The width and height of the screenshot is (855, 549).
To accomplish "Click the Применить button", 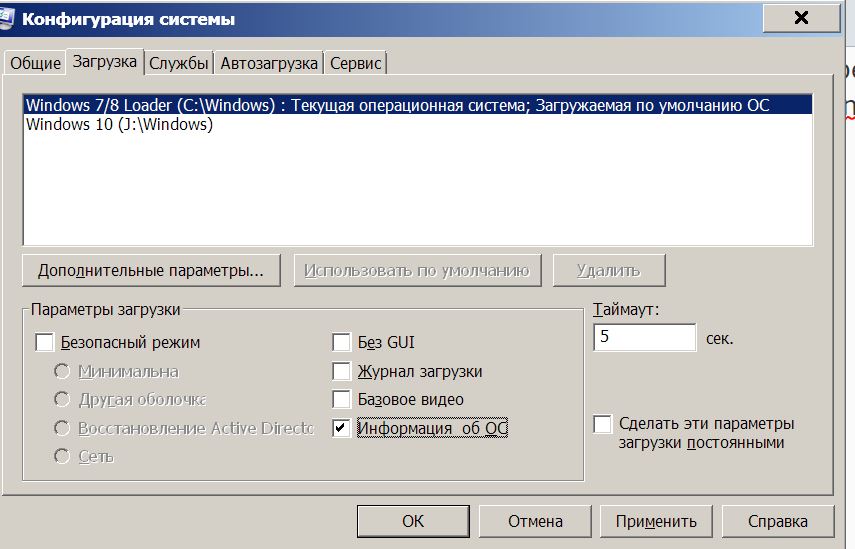I will pyautogui.click(x=656, y=521).
